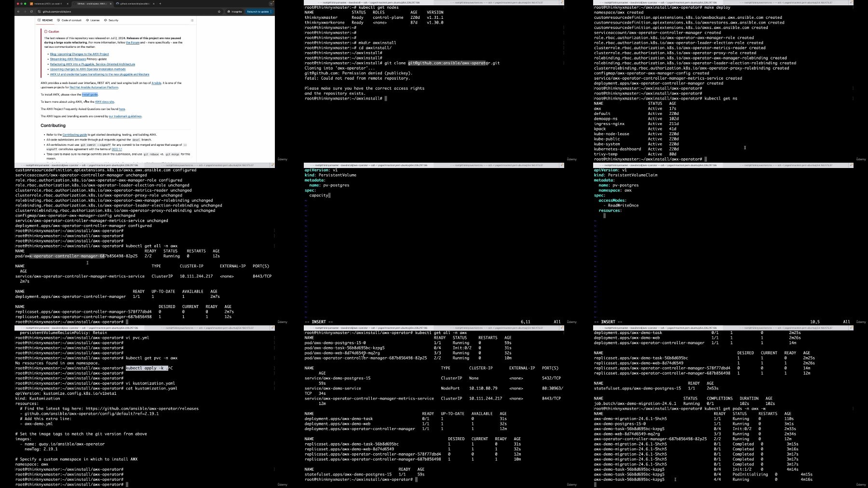Open the Security tab
The height and width of the screenshot is (488, 868).
[111, 20]
